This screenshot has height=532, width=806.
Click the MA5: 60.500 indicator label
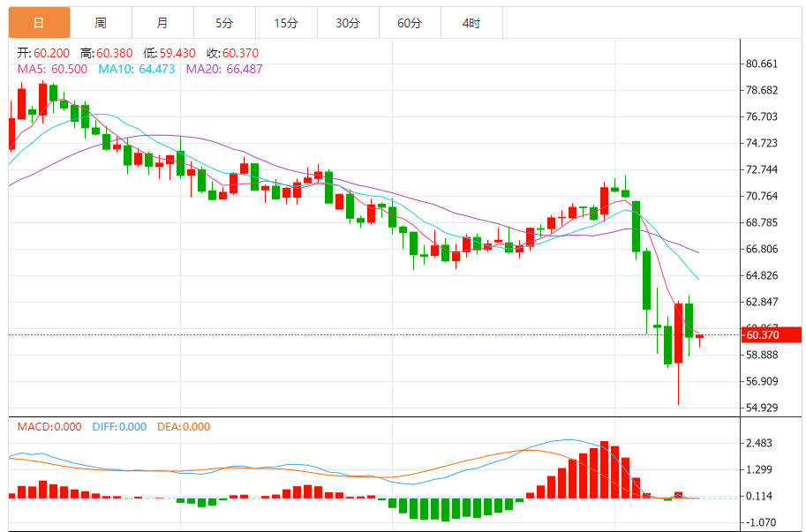(x=52, y=69)
